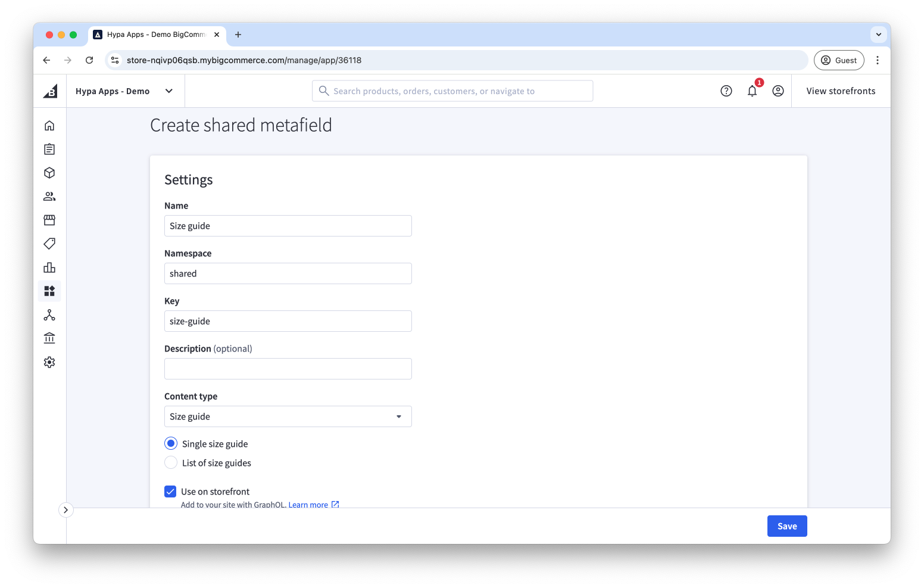Open the Channel manager nodes icon

point(49,315)
